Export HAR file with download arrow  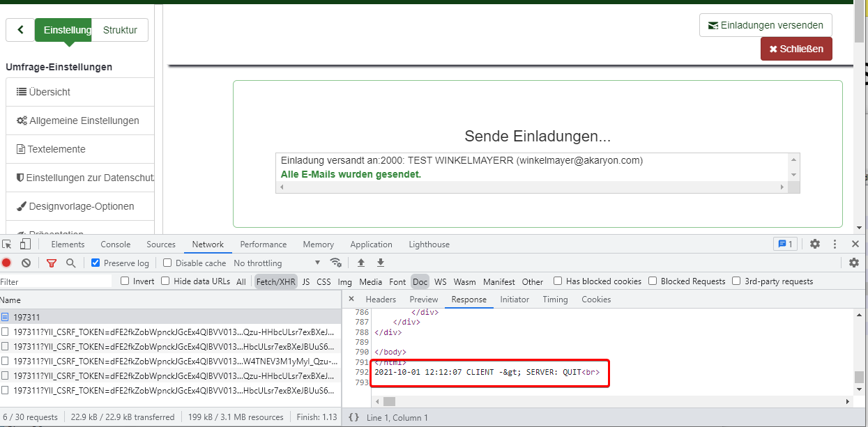[381, 263]
